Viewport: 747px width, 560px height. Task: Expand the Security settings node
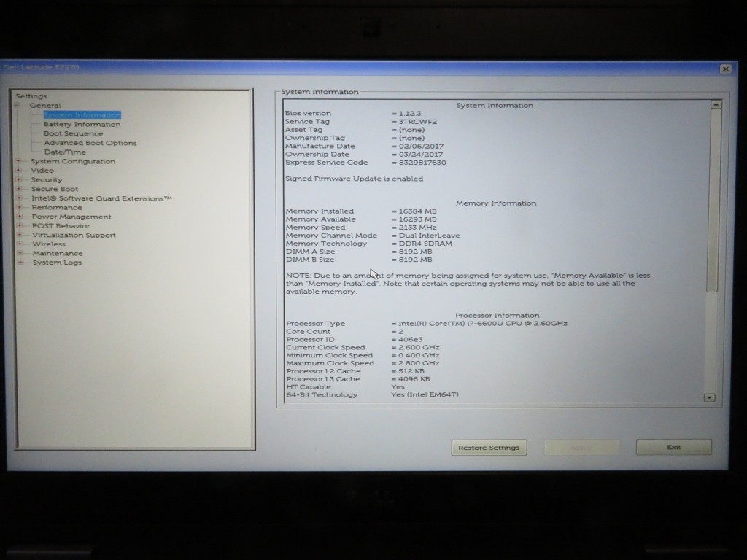pos(18,179)
